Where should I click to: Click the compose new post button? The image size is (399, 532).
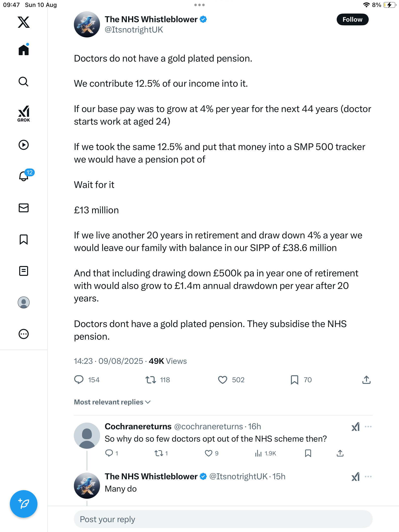point(24,504)
